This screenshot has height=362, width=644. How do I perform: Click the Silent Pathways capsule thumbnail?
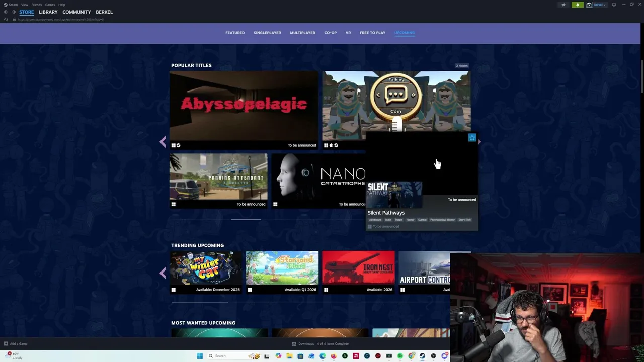click(x=394, y=195)
